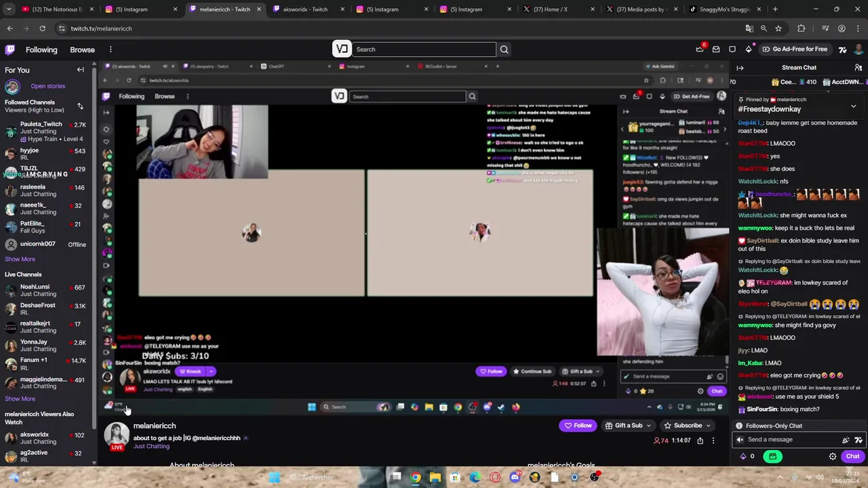
Task: Show more live channels
Action: tap(20, 399)
